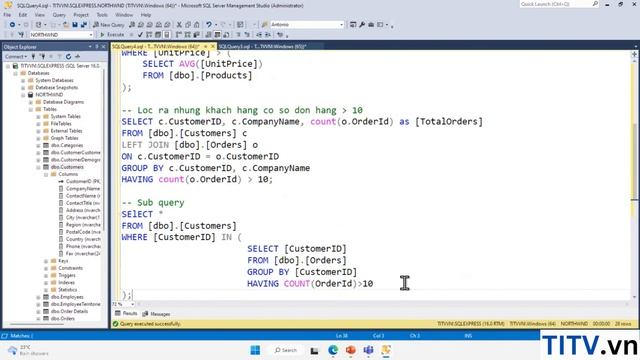
Task: Collapse the dbo.Customers table node
Action: (38, 167)
